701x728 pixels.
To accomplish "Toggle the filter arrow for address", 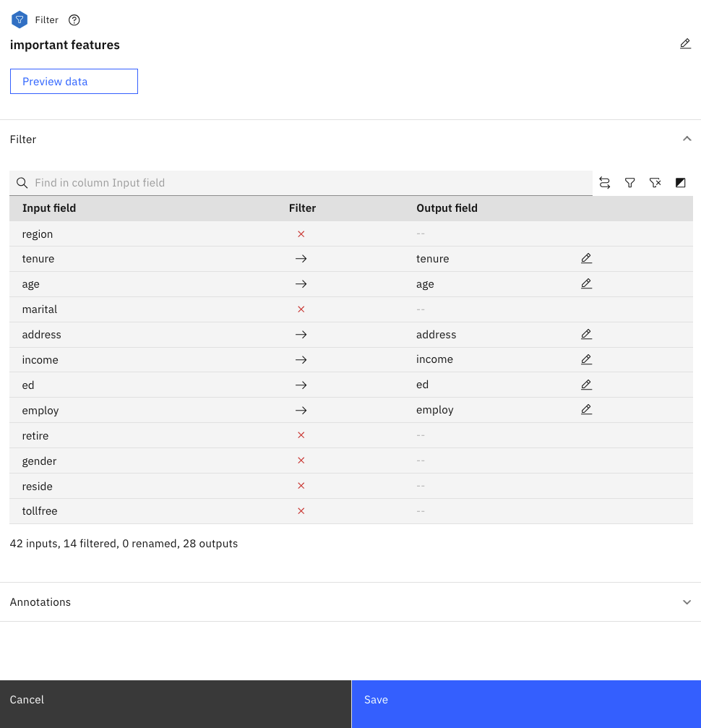I will pyautogui.click(x=301, y=334).
